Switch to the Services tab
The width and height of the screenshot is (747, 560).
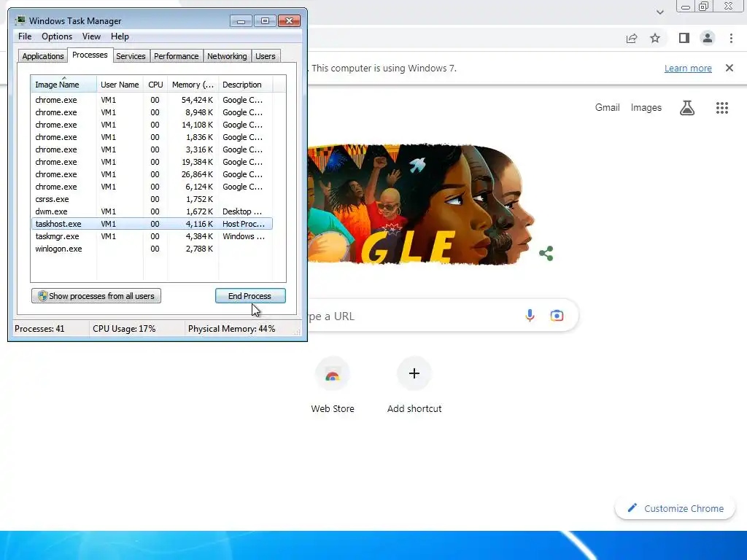coord(131,56)
